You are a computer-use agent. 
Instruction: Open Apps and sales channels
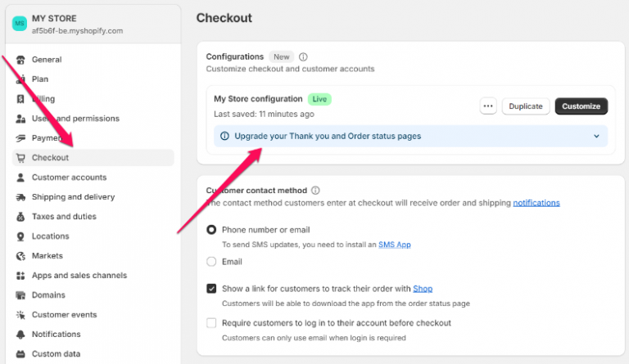coord(93,276)
